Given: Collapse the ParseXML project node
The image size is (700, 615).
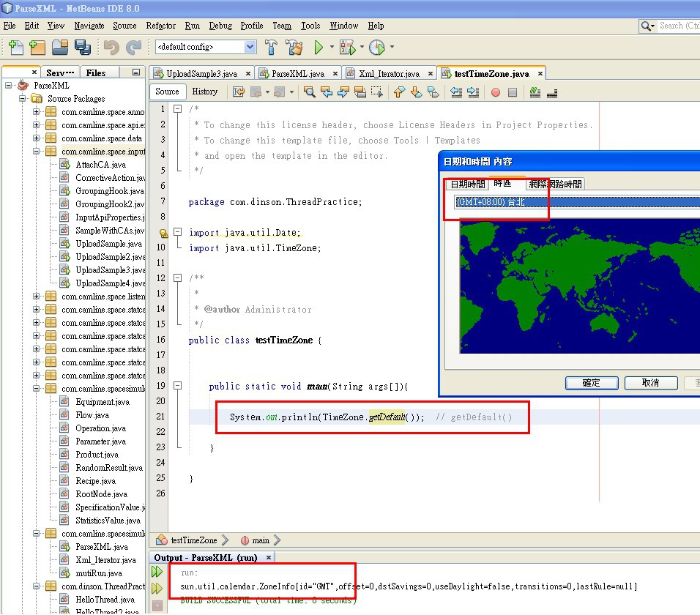Looking at the screenshot, I should (x=9, y=85).
